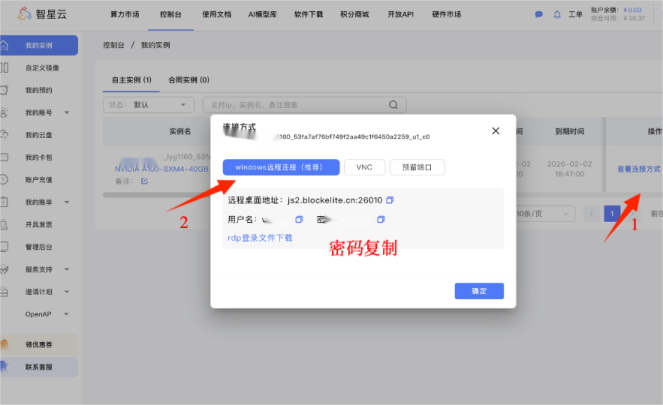Select 我的预约 in the sidebar

[39, 90]
